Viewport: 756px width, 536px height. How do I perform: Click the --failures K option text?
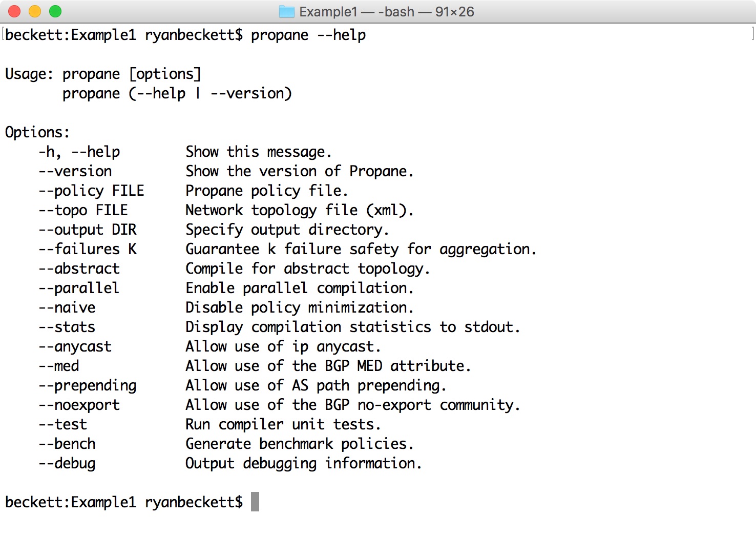point(87,249)
